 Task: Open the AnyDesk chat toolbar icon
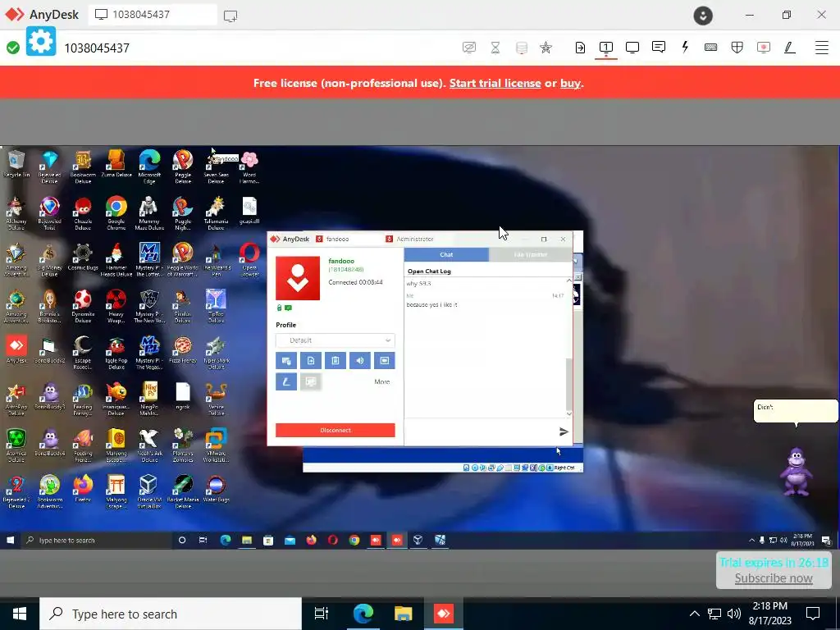659,47
